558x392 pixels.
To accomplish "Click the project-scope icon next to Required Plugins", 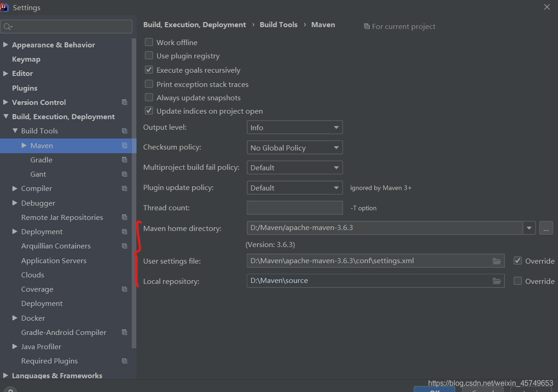I will coord(124,361).
